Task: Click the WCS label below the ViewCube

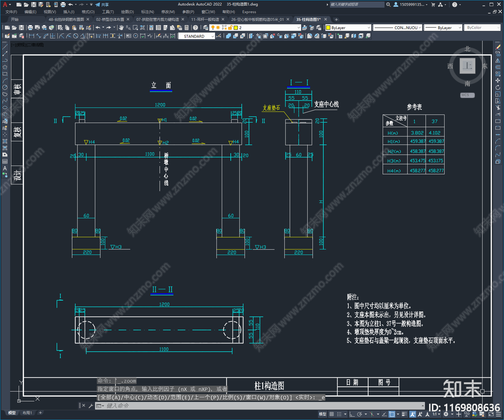Action: pos(467,95)
